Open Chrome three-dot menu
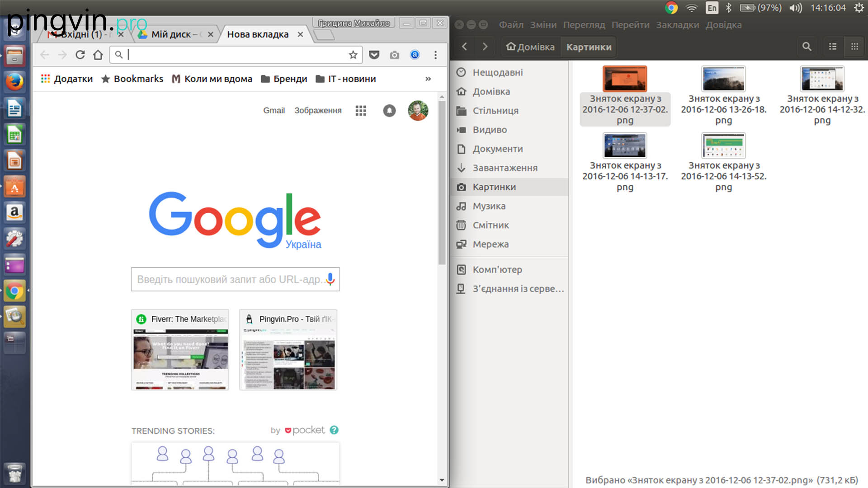868x488 pixels. pos(435,55)
